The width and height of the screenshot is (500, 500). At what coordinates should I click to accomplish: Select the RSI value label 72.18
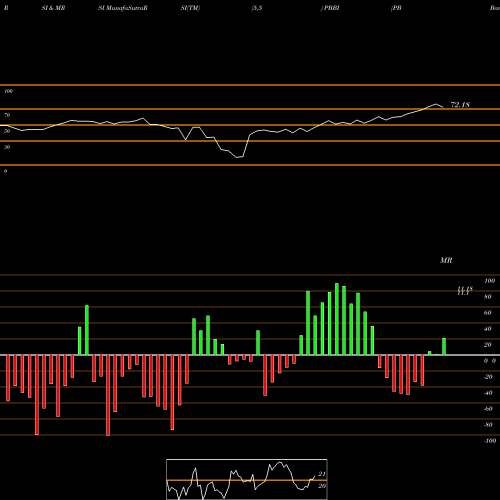pyautogui.click(x=460, y=105)
